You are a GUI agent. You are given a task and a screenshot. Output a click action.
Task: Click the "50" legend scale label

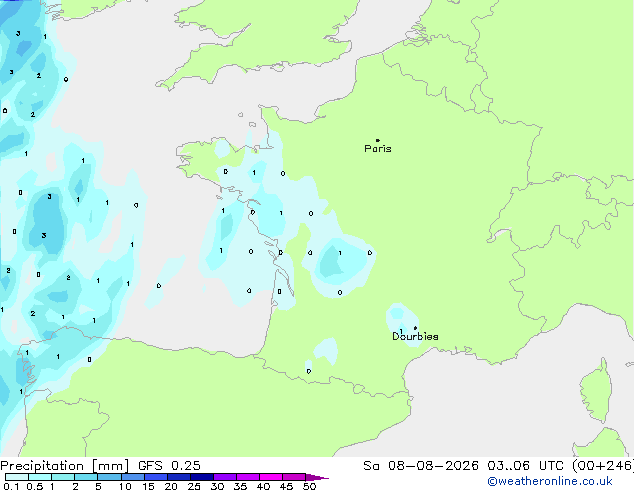tap(309, 486)
